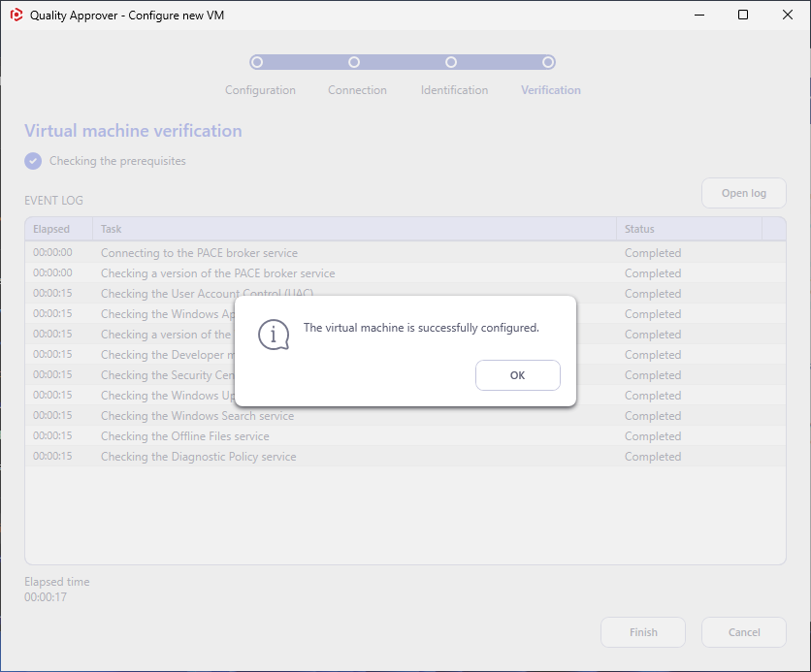The height and width of the screenshot is (672, 811).
Task: Click the 'Checking the prerequisites' label
Action: (x=117, y=161)
